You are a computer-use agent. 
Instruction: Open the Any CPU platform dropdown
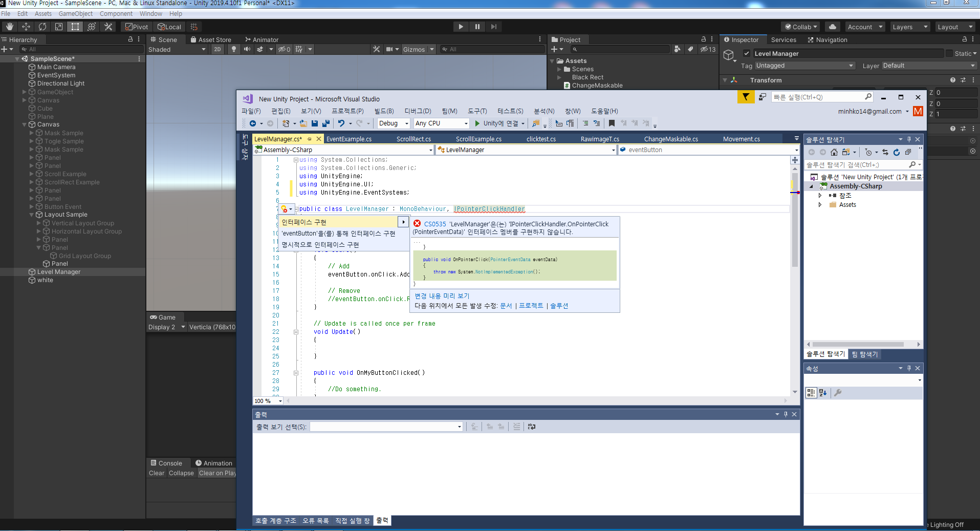point(441,123)
